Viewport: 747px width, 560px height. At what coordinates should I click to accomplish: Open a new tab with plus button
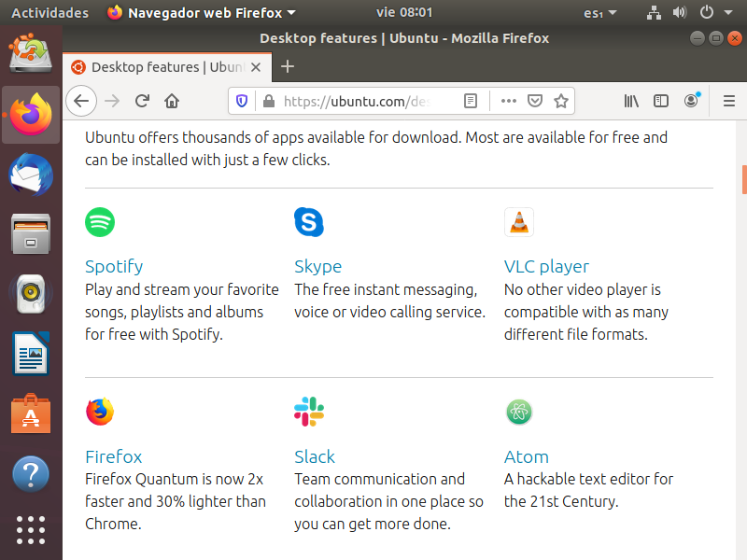coord(288,66)
